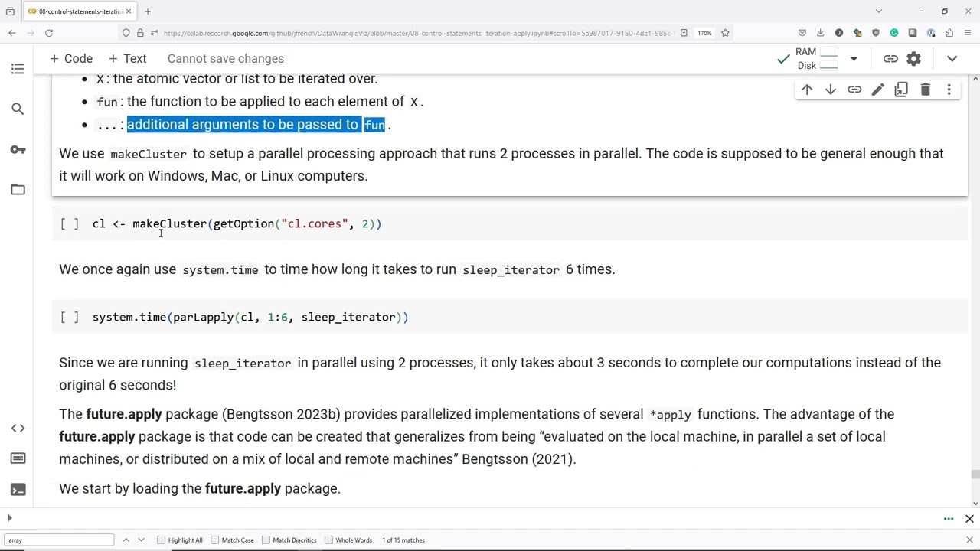Click the site shield tracking protection icon
Image resolution: width=980 pixels, height=551 pixels.
tap(126, 33)
